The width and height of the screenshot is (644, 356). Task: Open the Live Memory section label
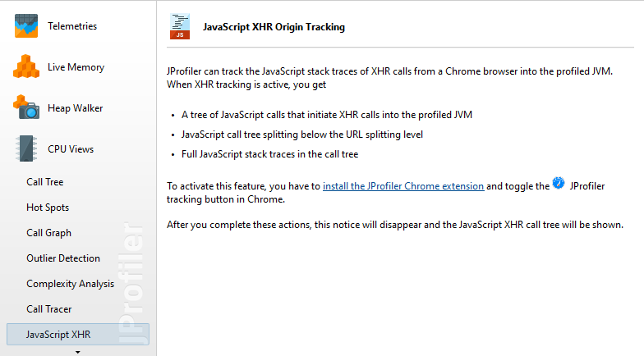(x=76, y=67)
